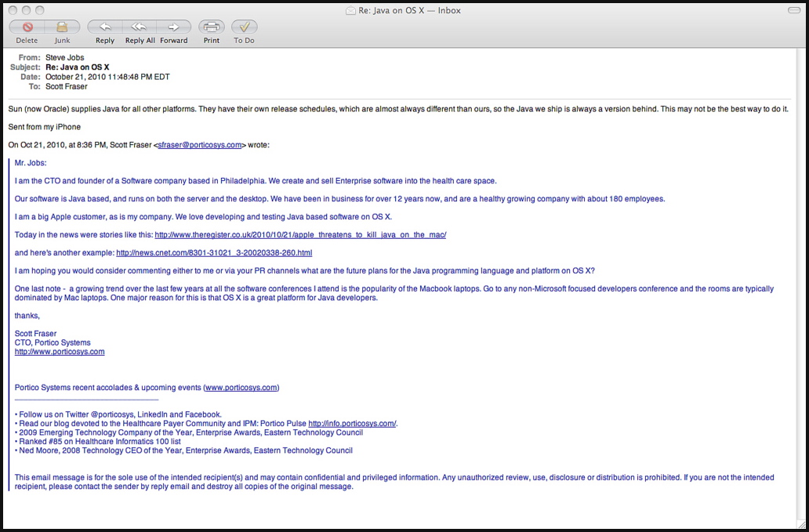The image size is (809, 532).
Task: Reply to Steve Jobs' message
Action: (105, 27)
